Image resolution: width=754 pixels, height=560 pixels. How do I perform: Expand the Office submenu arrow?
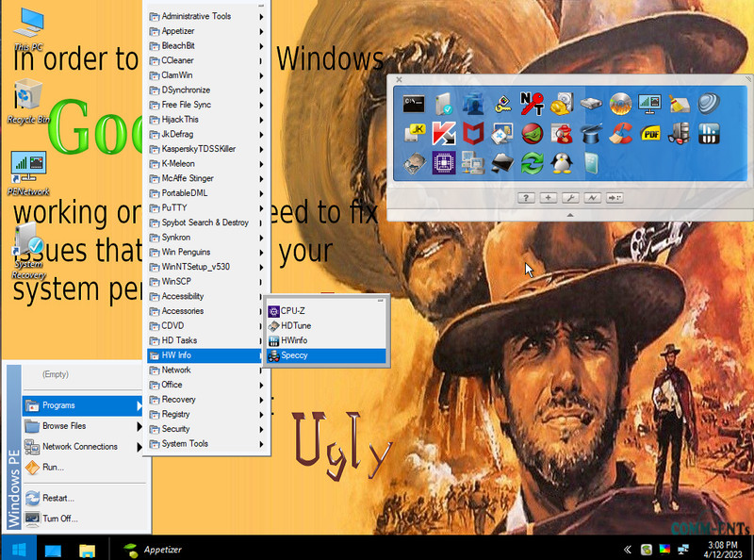click(x=262, y=386)
